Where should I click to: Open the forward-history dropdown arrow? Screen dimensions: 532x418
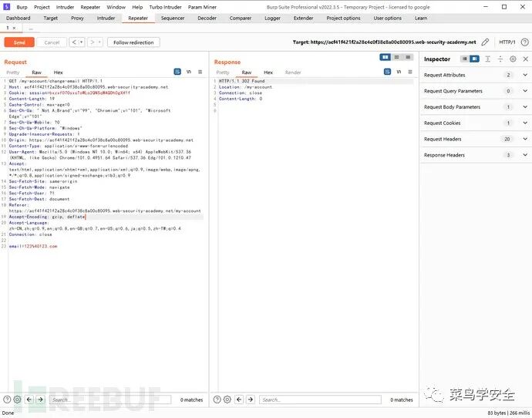coord(99,42)
